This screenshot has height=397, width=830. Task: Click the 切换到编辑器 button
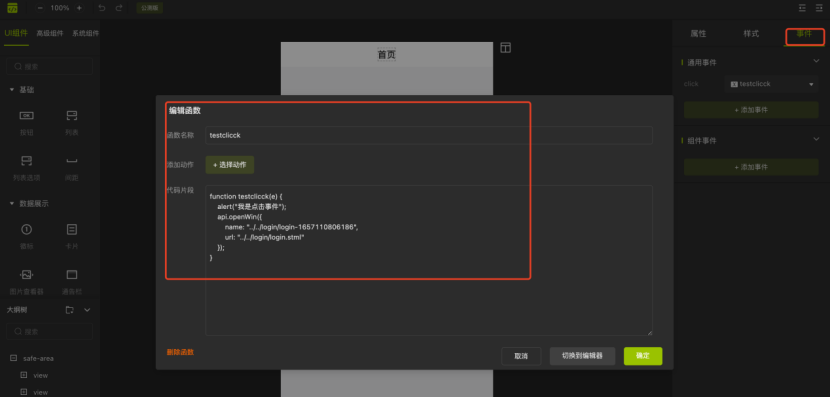[x=582, y=356]
